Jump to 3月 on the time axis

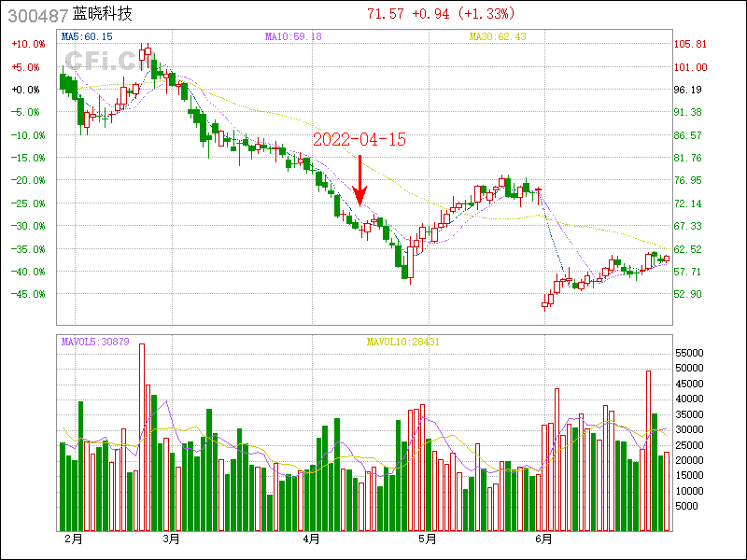[x=171, y=539]
